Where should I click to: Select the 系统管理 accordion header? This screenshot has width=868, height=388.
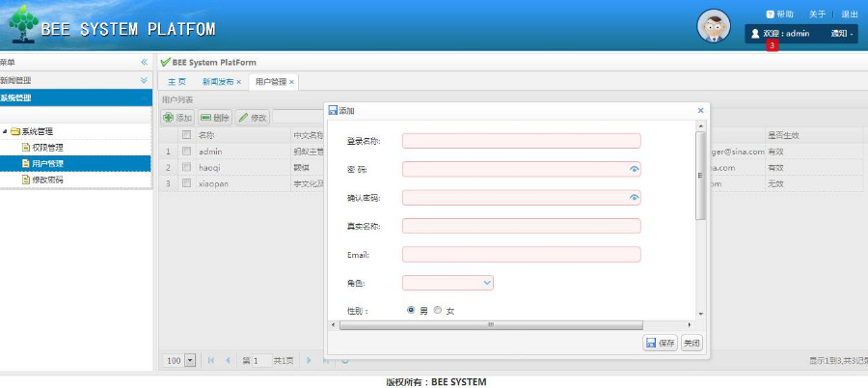[x=75, y=98]
